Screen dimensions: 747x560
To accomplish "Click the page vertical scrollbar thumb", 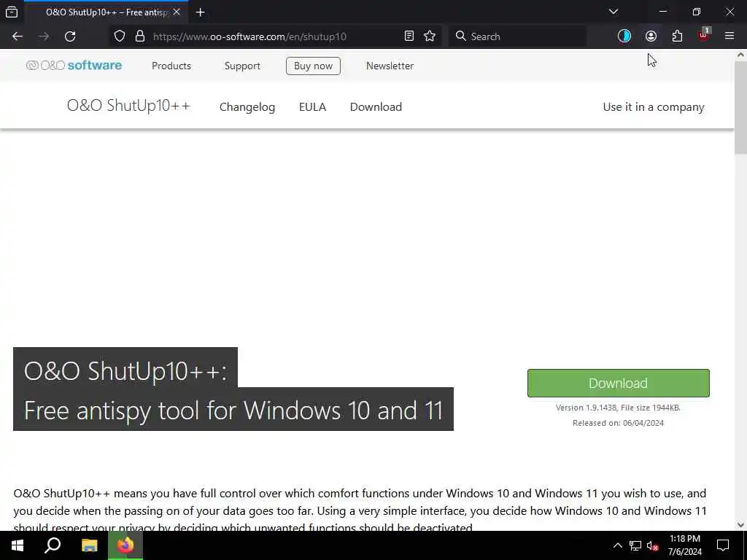I will click(740, 107).
